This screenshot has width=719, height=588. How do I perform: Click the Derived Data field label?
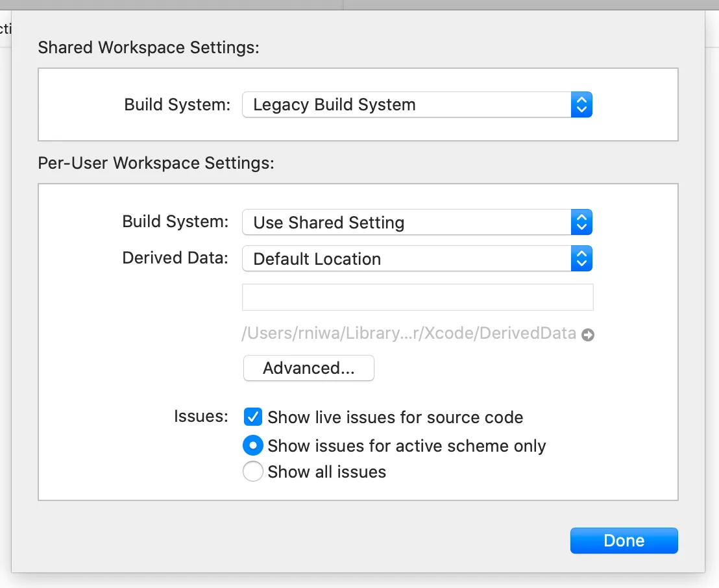coord(175,258)
